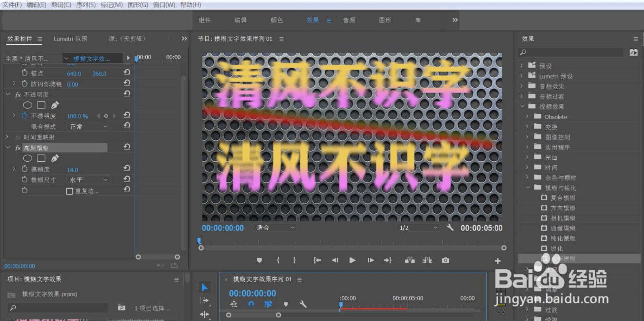Toggle animation stopwatch for Opacity
Screen dimensions: 644x321
[x=25, y=115]
